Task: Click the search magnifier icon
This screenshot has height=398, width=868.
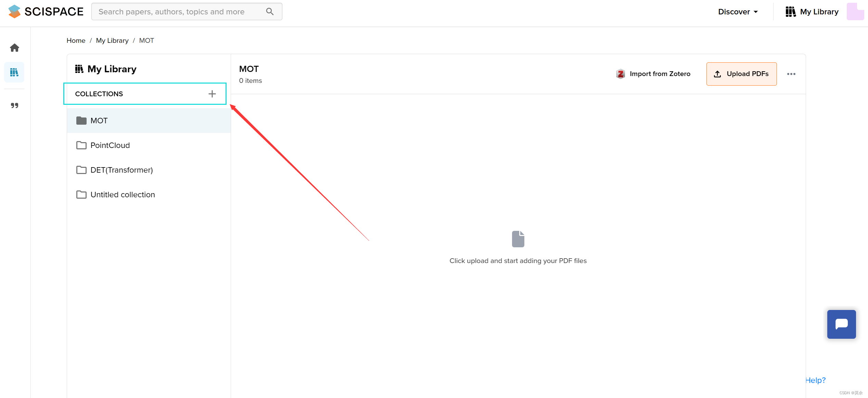Action: [x=270, y=12]
